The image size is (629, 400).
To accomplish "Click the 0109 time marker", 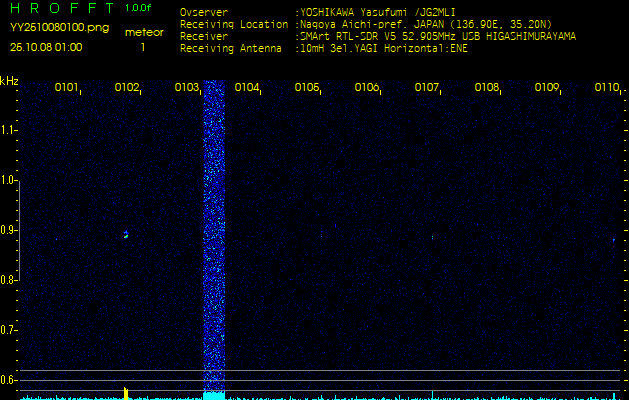I will [546, 87].
